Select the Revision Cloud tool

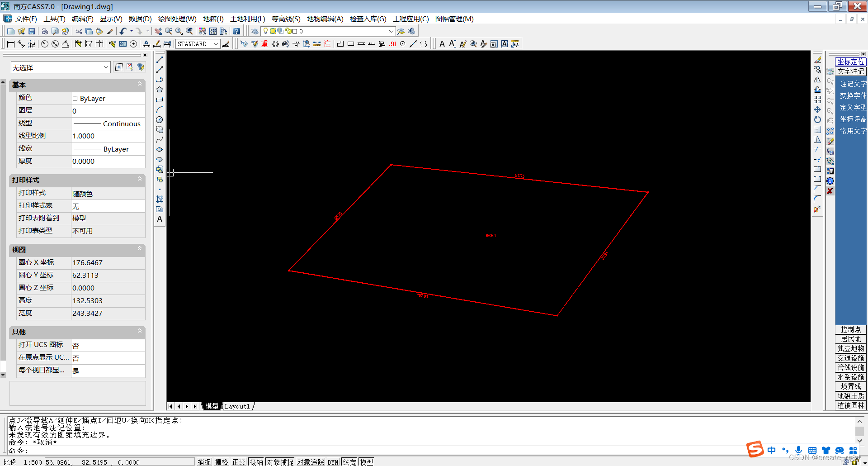pos(160,129)
